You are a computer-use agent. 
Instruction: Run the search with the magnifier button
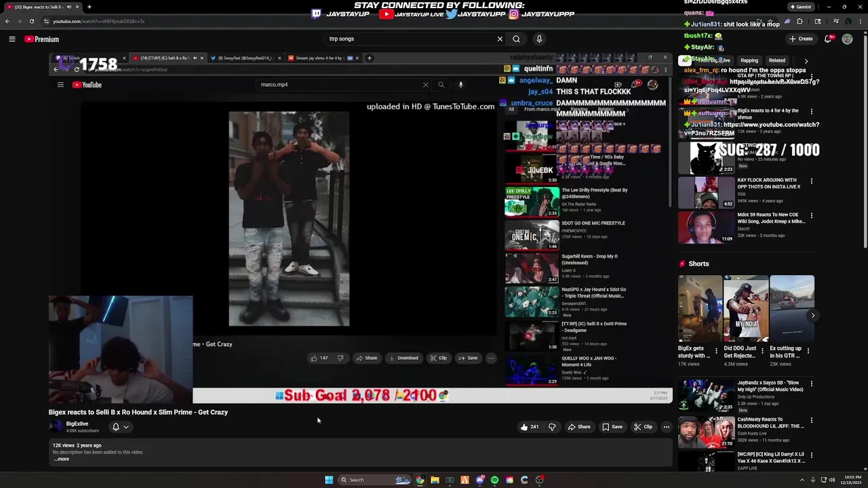pyautogui.click(x=517, y=39)
